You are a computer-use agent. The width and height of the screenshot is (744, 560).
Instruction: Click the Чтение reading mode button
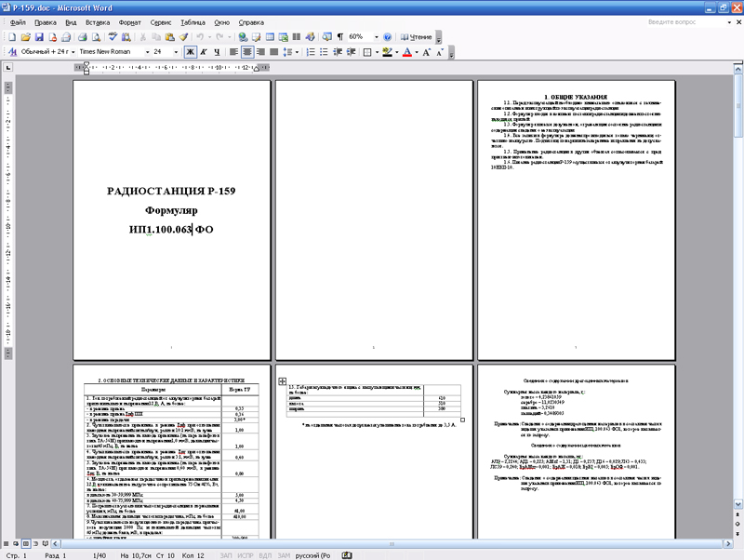416,37
